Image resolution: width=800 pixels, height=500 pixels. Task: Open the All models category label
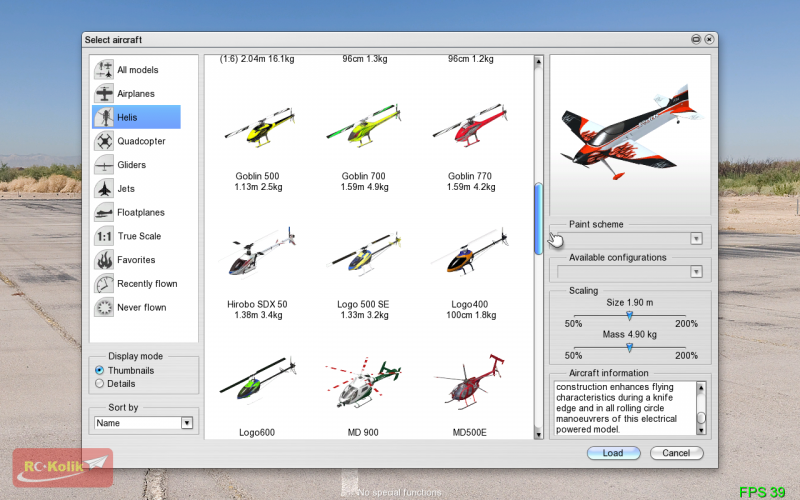pos(138,70)
